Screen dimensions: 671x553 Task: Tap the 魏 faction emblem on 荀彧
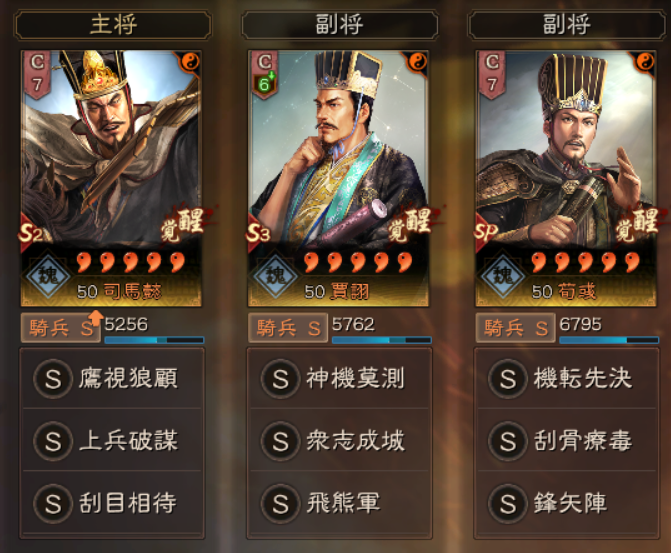pyautogui.click(x=503, y=275)
